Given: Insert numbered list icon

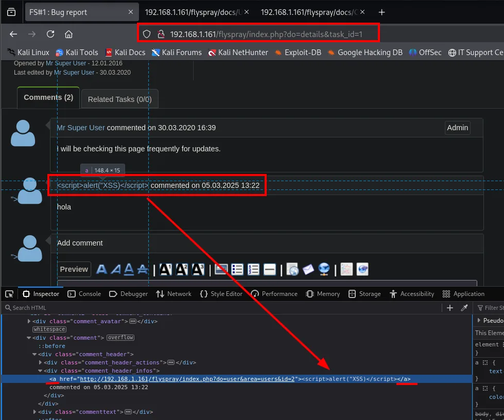Looking at the screenshot, I should [253, 269].
